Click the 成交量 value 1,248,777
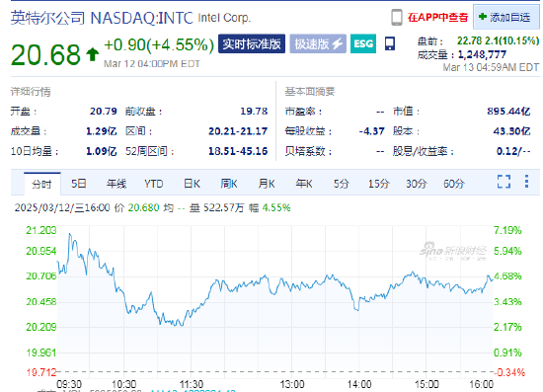The height and width of the screenshot is (392, 543). (x=482, y=54)
